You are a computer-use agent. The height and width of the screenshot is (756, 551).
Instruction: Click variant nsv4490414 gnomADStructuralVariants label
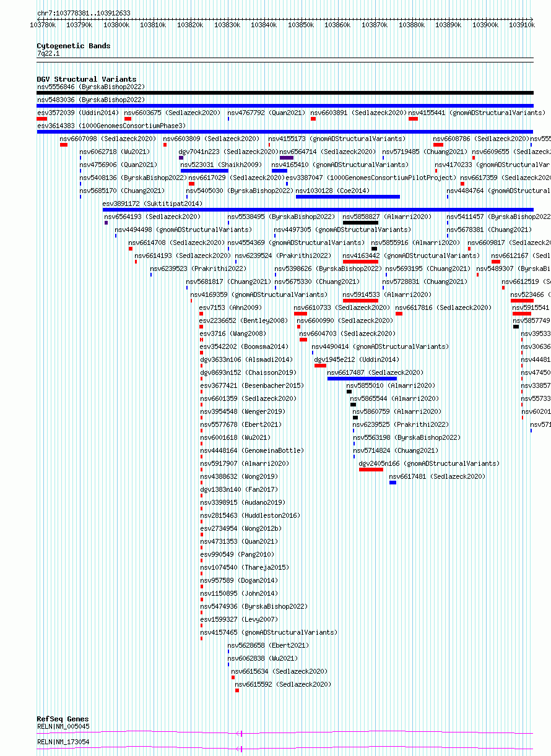pos(380,346)
